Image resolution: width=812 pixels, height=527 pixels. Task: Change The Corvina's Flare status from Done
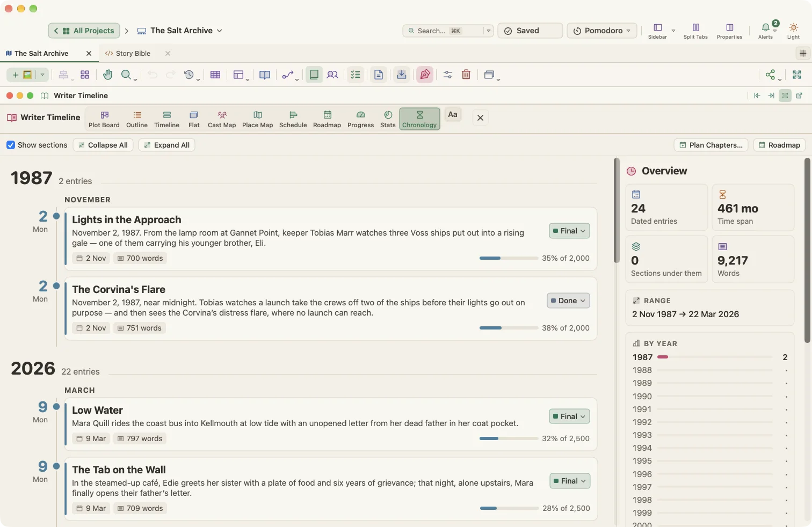click(x=568, y=301)
